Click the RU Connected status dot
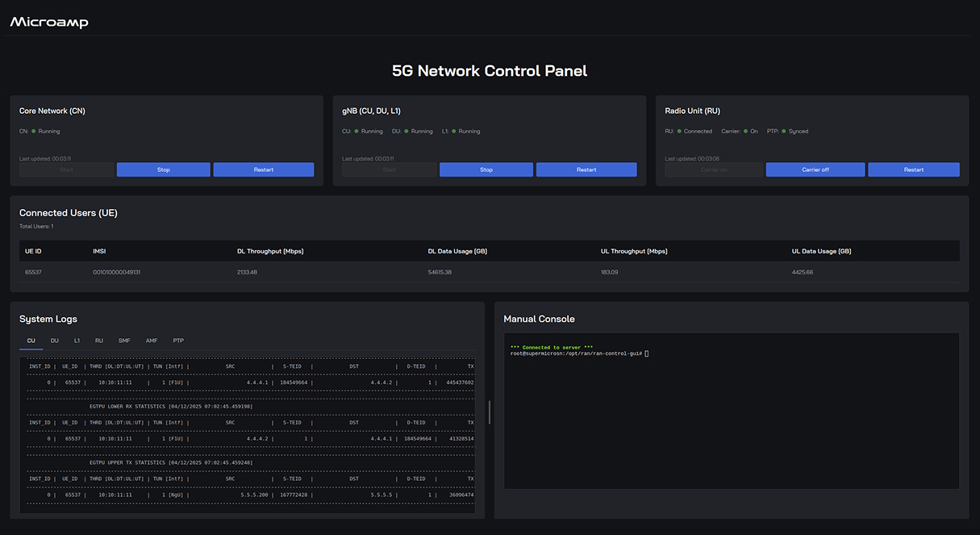The width and height of the screenshot is (980, 535). pyautogui.click(x=678, y=131)
